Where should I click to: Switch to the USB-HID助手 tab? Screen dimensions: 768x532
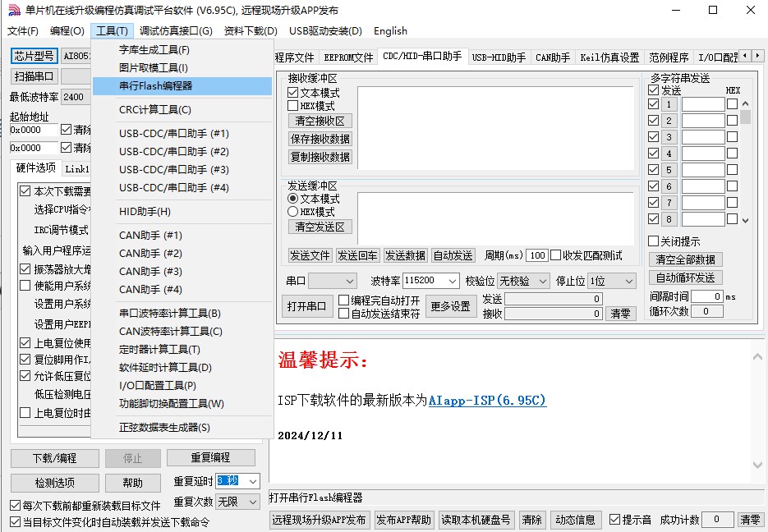pos(499,57)
